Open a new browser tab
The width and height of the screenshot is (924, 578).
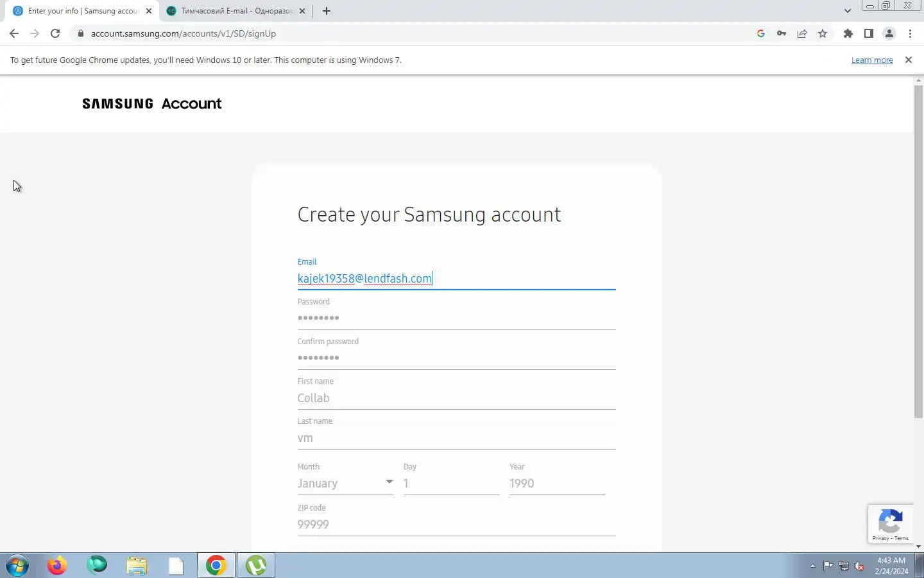[x=327, y=11]
